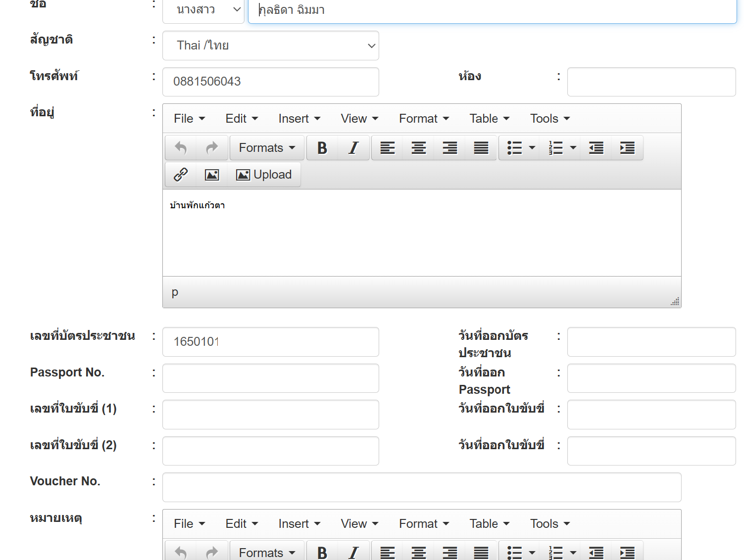Align left in the remarks editor
Image resolution: width=744 pixels, height=560 pixels.
click(388, 552)
